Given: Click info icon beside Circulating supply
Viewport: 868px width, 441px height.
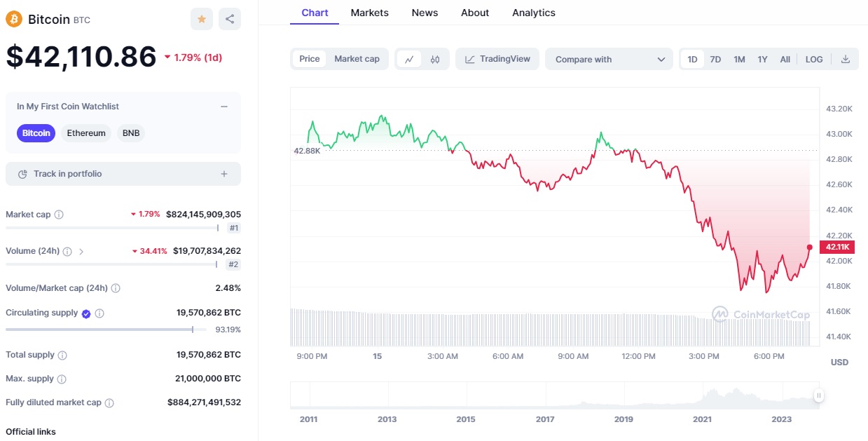Looking at the screenshot, I should (99, 313).
